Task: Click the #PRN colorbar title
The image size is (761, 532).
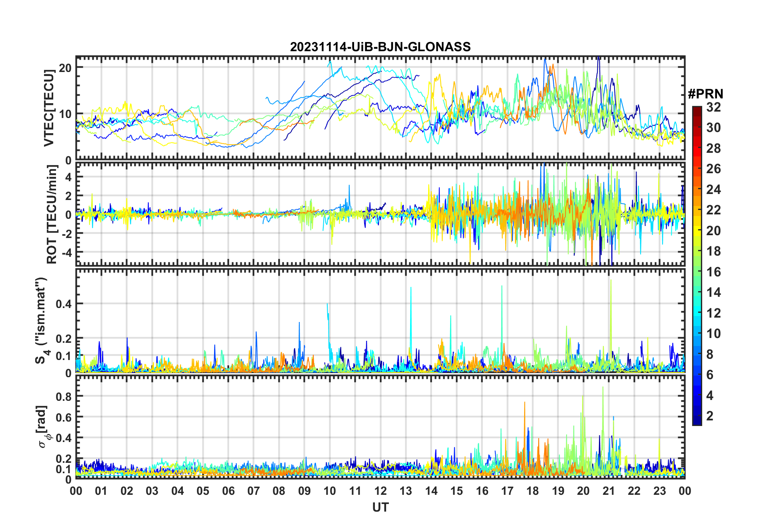Action: [x=705, y=94]
